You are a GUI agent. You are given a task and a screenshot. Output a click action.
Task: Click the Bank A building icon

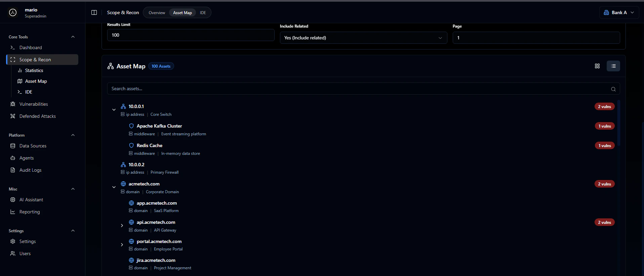pyautogui.click(x=606, y=12)
